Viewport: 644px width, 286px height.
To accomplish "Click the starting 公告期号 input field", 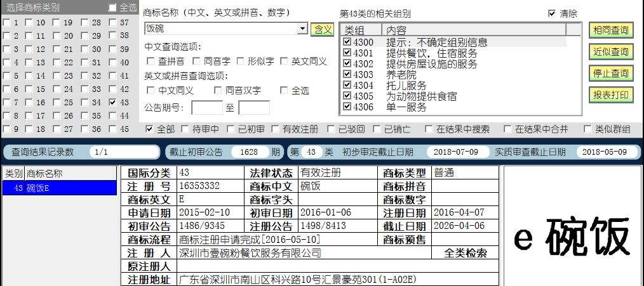I will (x=206, y=108).
